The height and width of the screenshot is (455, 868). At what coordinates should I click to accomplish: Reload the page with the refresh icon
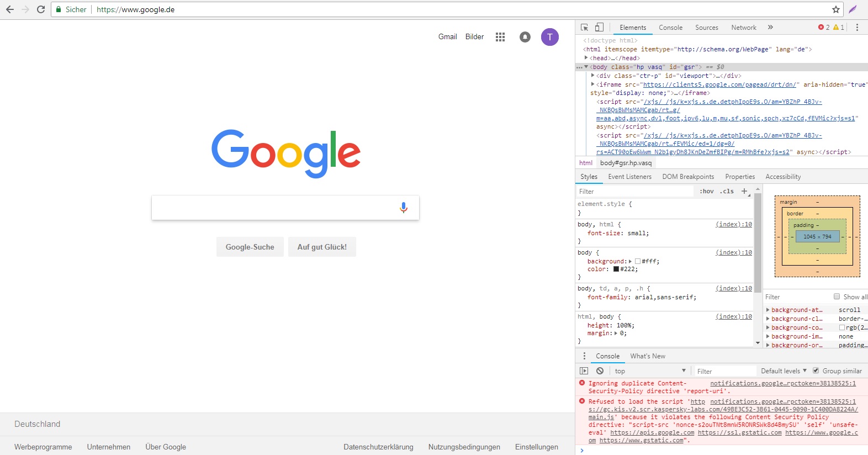(41, 9)
